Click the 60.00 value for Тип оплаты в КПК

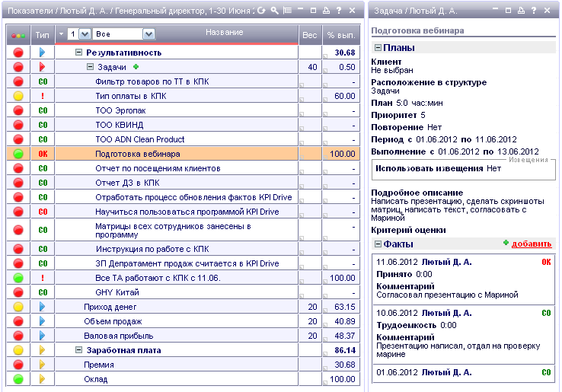345,96
